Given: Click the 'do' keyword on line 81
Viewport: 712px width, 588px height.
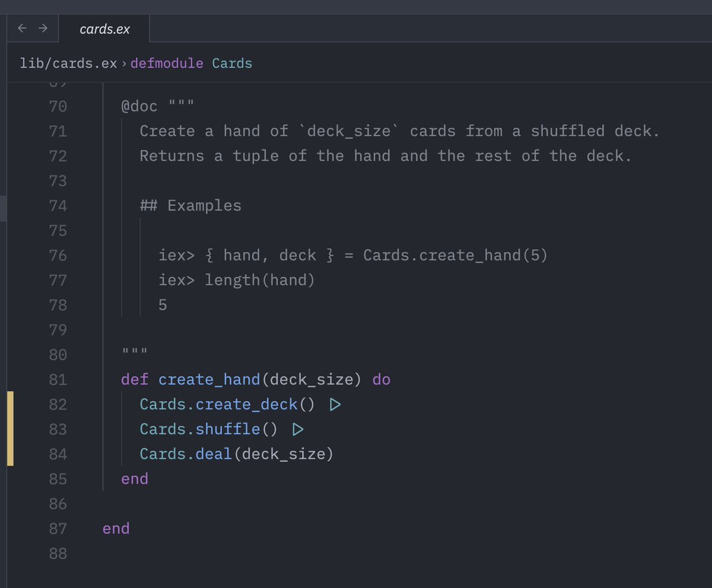Looking at the screenshot, I should pos(382,379).
